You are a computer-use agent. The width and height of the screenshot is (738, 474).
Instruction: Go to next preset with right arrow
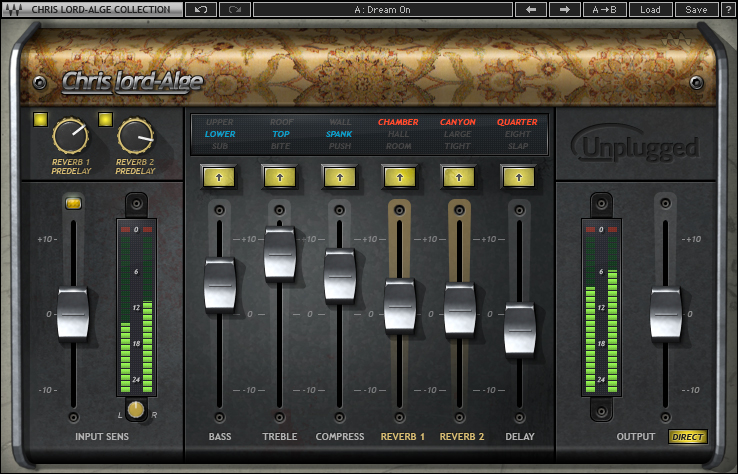tap(564, 9)
